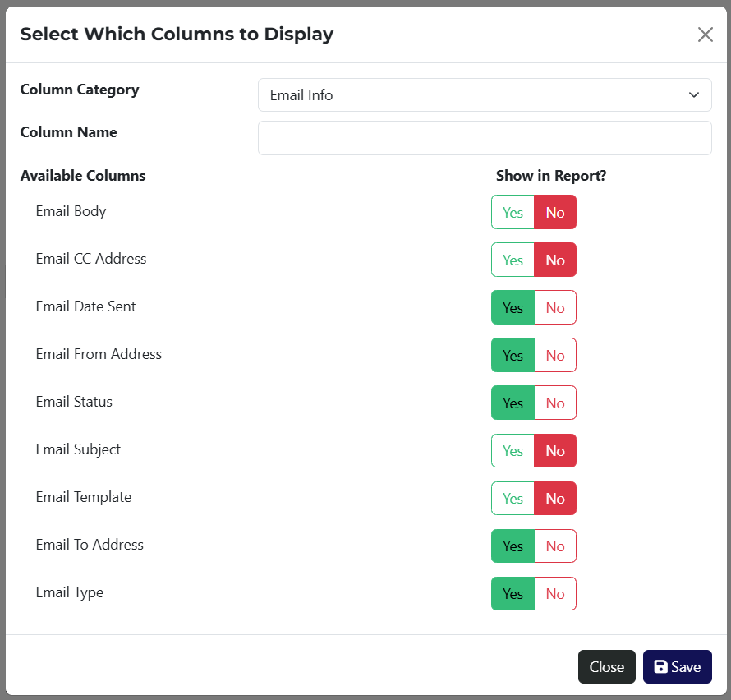The width and height of the screenshot is (731, 700).
Task: Click the dark Close button
Action: pos(606,666)
